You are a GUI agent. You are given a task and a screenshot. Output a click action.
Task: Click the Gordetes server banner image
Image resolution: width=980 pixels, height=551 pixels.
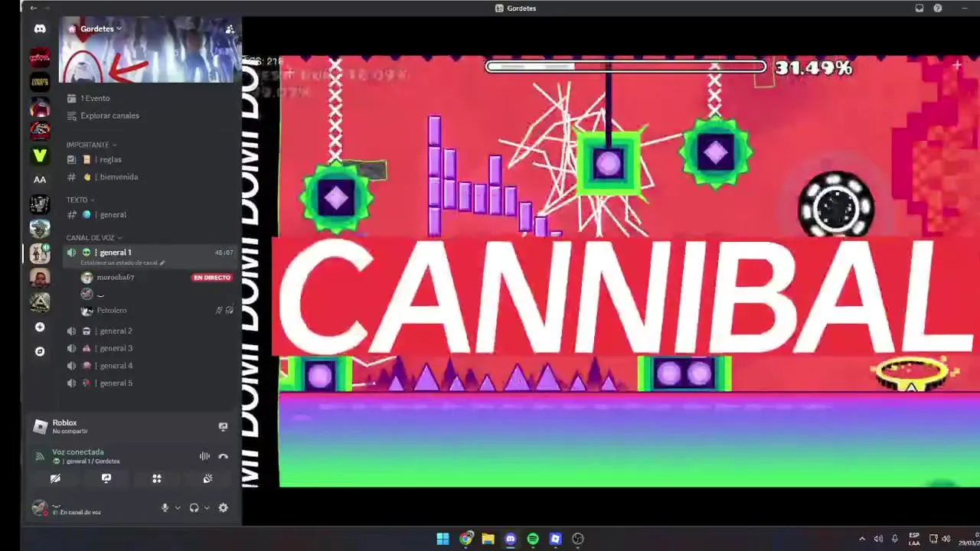[151, 50]
